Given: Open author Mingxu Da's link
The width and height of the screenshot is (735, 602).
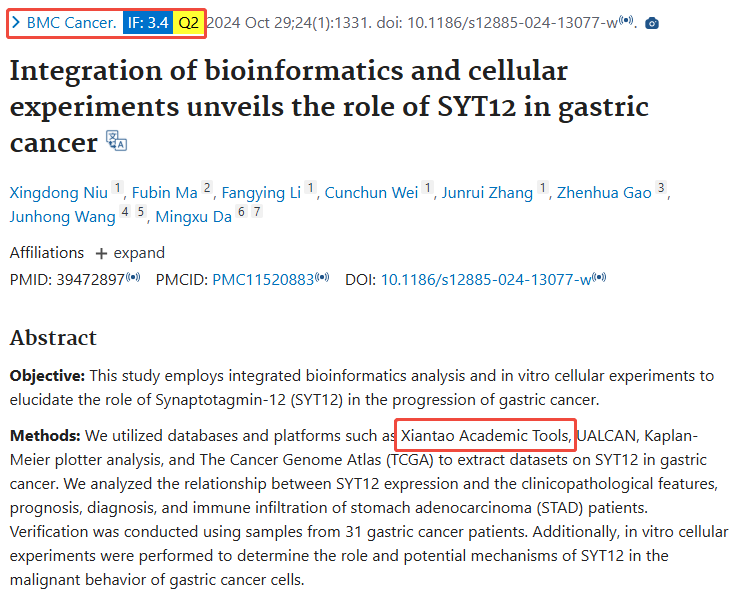Looking at the screenshot, I should (x=193, y=216).
